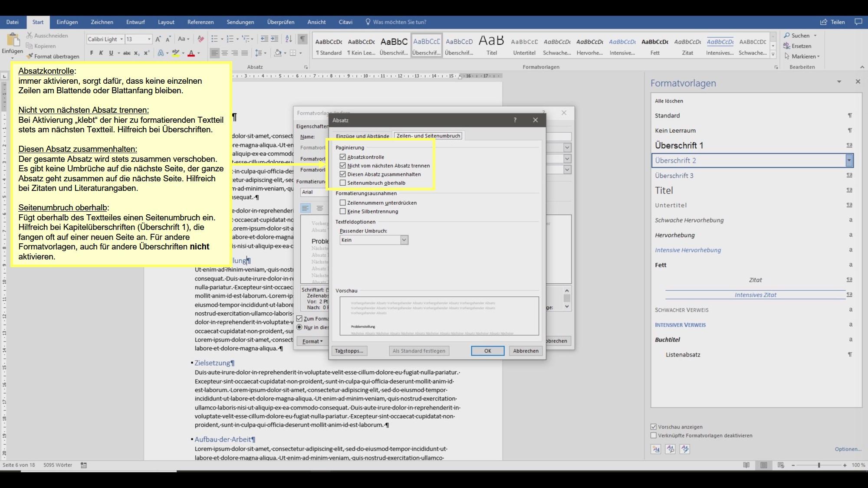The width and height of the screenshot is (868, 488).
Task: Open Manage Styles icon in Formatvorlagen pane
Action: [x=685, y=449]
